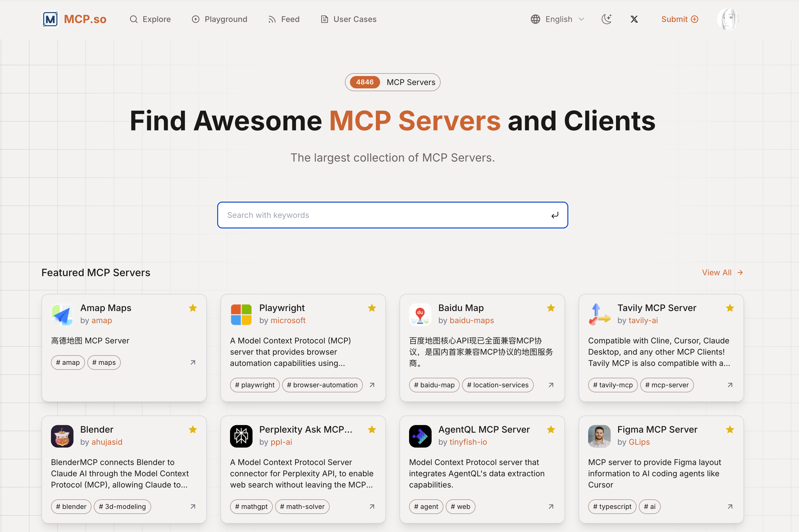799x532 pixels.
Task: Click the Submit button
Action: pos(680,19)
